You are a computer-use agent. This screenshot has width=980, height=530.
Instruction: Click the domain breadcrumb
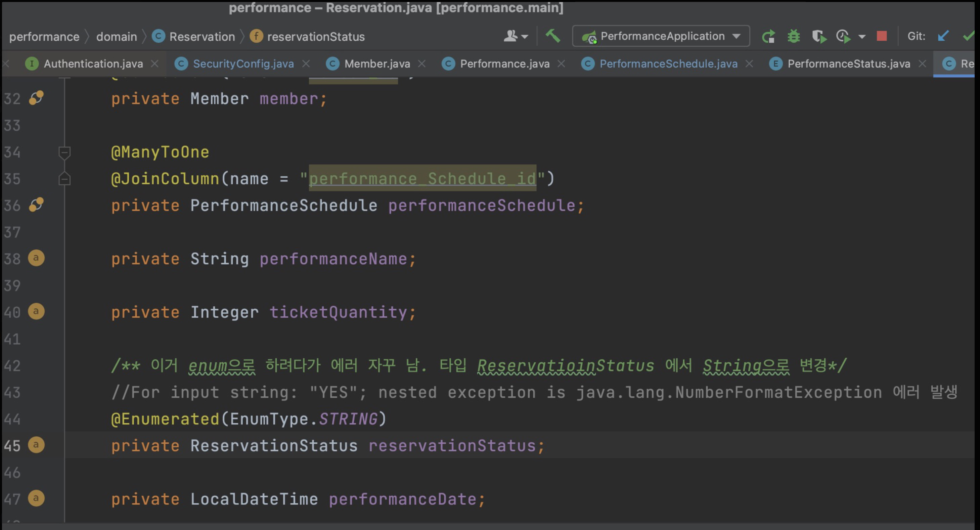[117, 37]
